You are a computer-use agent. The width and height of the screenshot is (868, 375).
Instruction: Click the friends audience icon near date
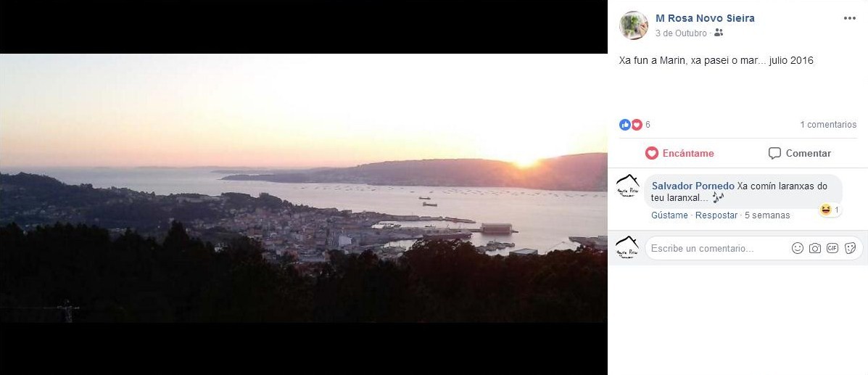click(x=719, y=33)
